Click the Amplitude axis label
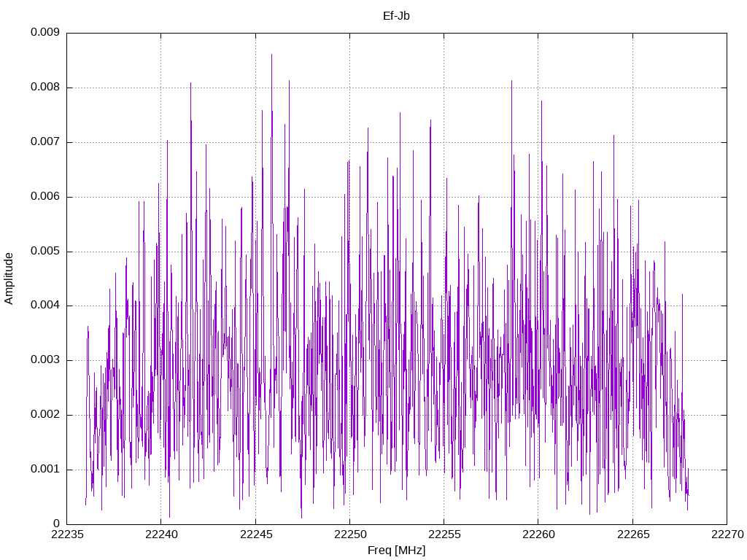Image resolution: width=747 pixels, height=560 pixels. (x=9, y=279)
